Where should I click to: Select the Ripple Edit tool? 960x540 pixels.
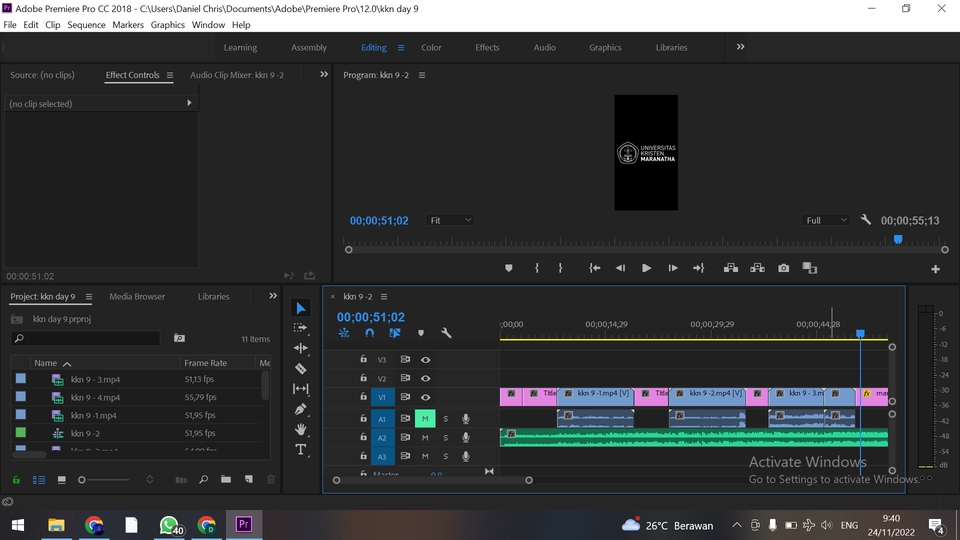301,348
